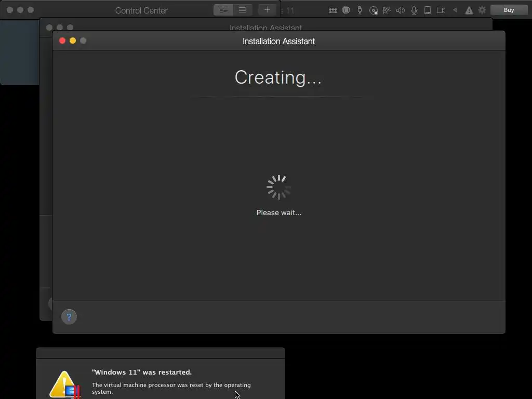Click the 'Creating...' heading
Image resolution: width=532 pixels, height=399 pixels.
point(278,77)
